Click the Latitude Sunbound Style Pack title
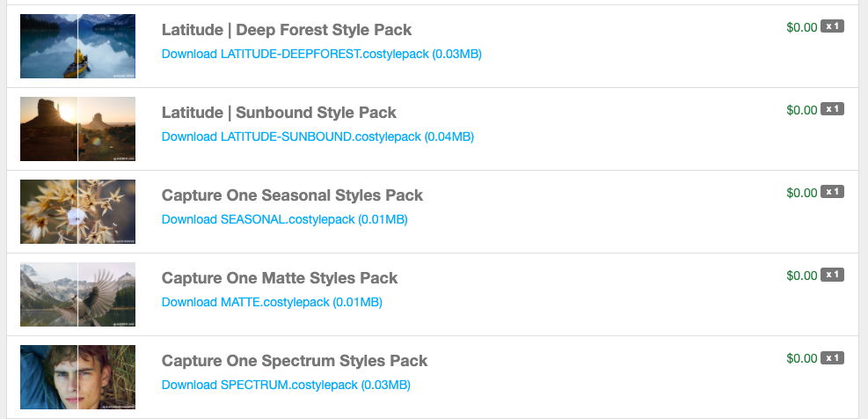 tap(279, 113)
